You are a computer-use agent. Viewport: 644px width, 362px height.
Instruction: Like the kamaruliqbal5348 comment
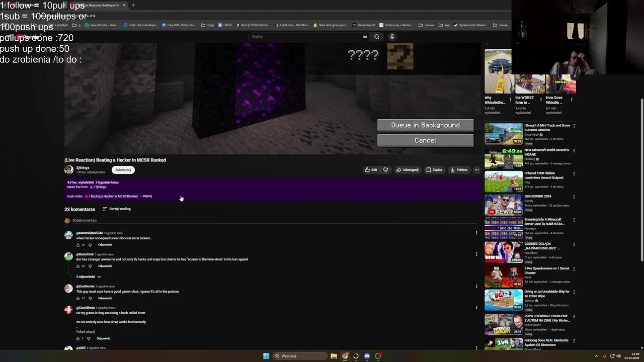pos(78,245)
